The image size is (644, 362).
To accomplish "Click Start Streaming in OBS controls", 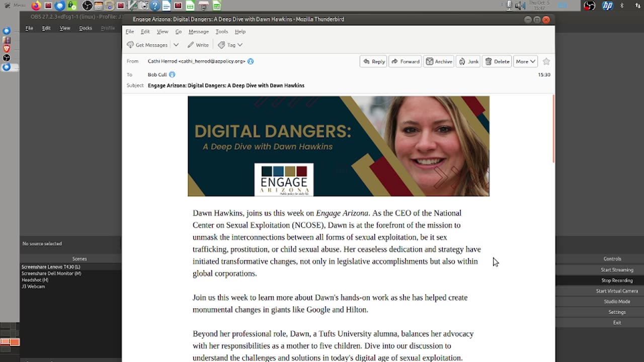I will (x=617, y=270).
